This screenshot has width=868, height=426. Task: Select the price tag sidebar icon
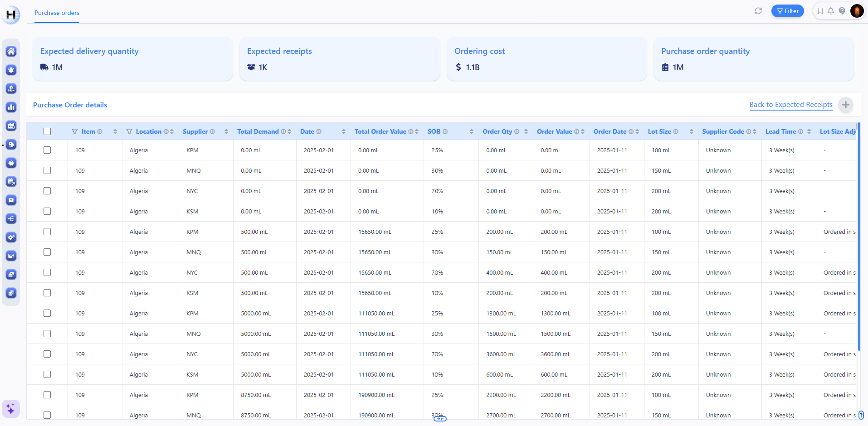pyautogui.click(x=11, y=144)
